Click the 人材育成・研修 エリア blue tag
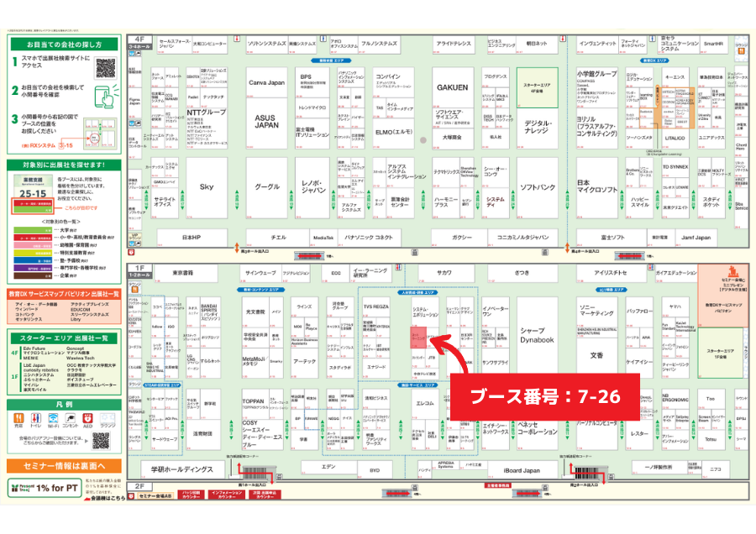 tap(417, 292)
